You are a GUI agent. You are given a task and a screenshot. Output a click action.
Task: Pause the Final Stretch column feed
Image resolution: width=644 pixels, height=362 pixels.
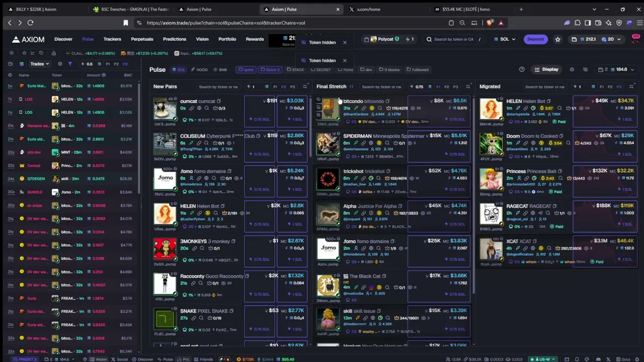tap(351, 86)
